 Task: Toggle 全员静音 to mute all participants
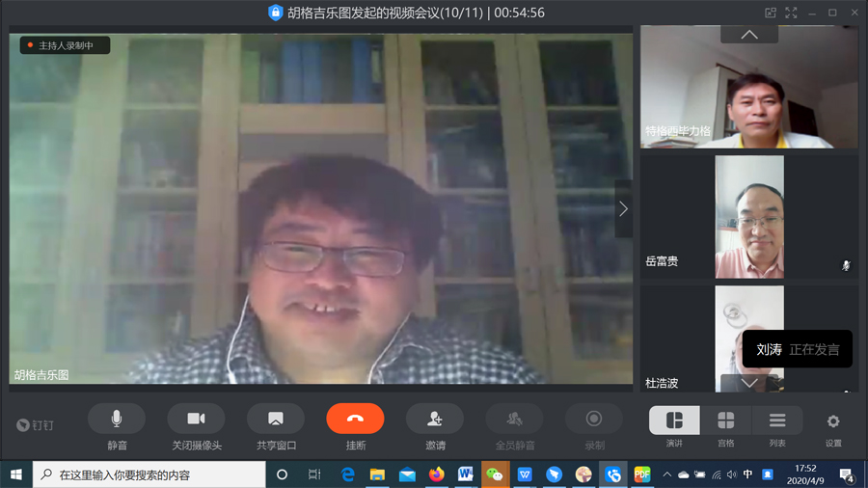tap(515, 419)
